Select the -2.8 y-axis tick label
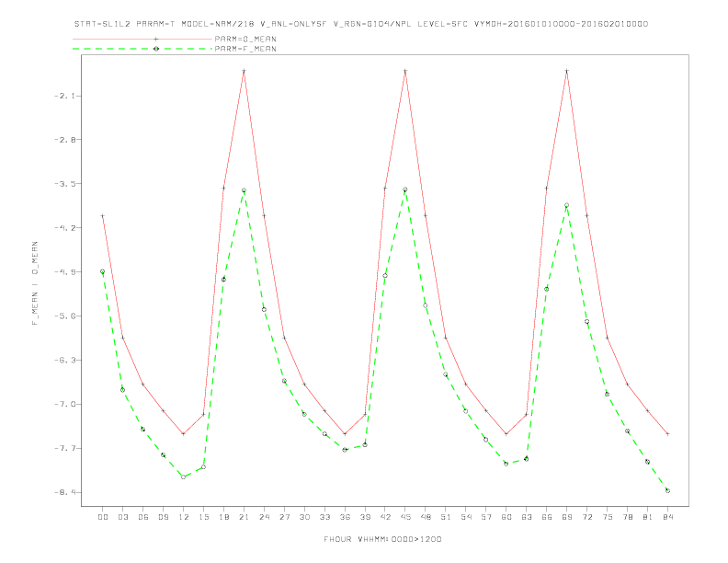 tap(64, 139)
